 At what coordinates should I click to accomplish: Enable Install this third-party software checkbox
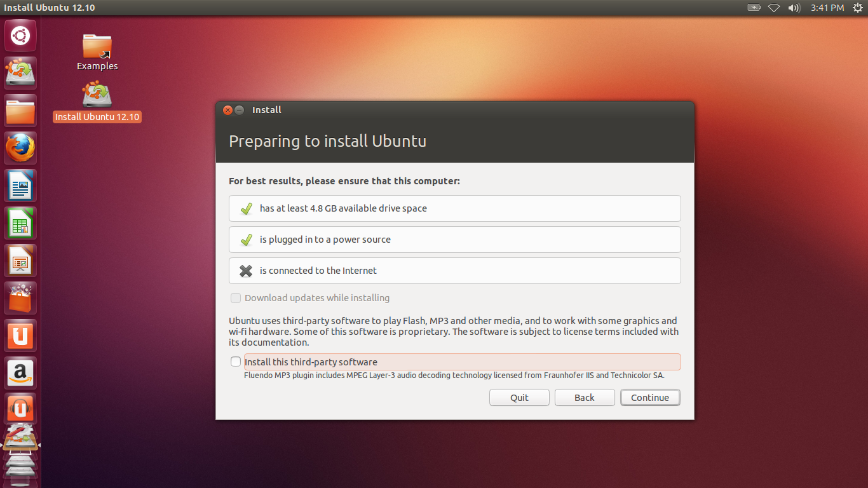click(x=236, y=362)
